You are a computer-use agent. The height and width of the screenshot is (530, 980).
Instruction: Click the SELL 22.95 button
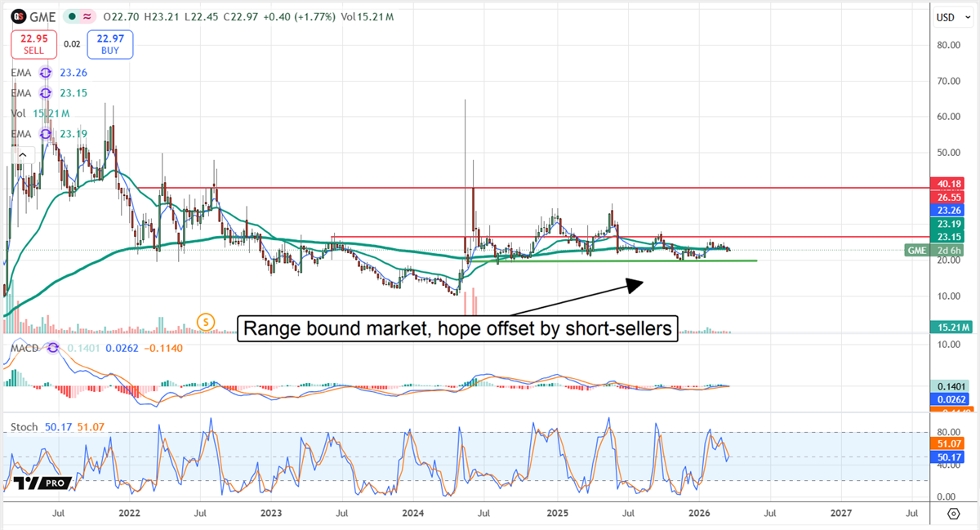tap(33, 43)
